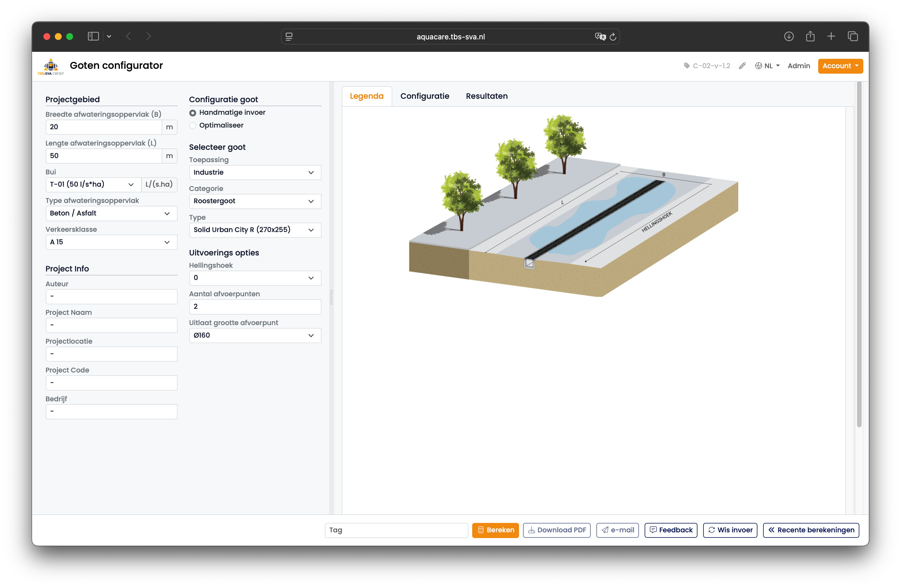The image size is (901, 588).
Task: Click the pencil edit icon beside the version tag
Action: pos(742,66)
